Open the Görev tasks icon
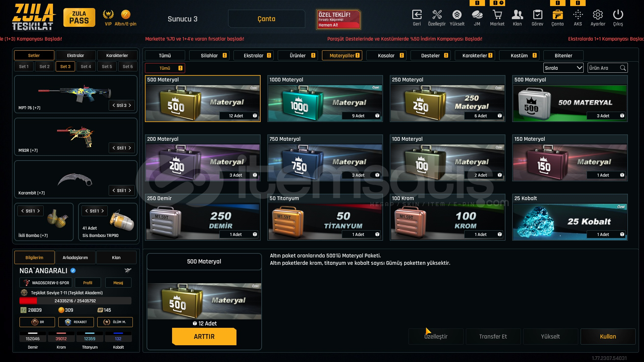The width and height of the screenshot is (644, 362). pos(537,15)
